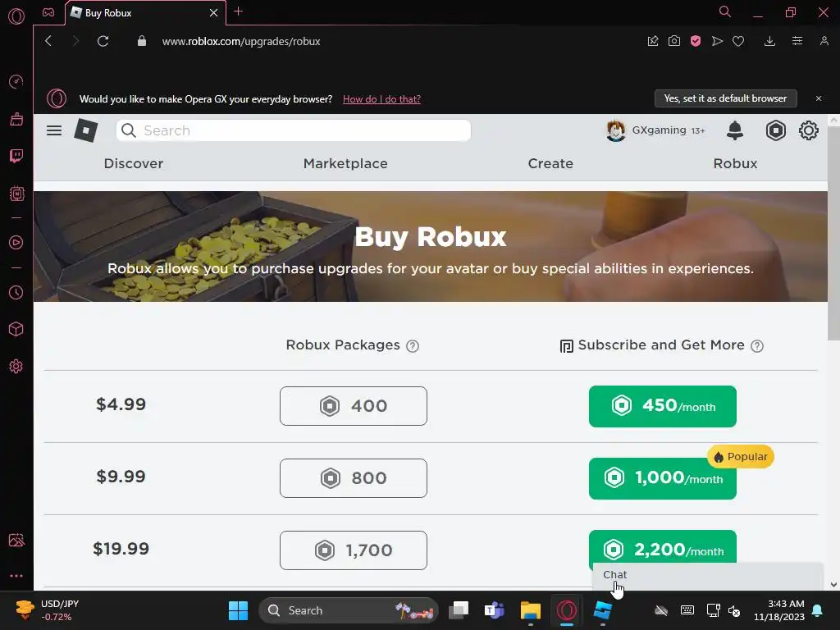Open downloads from browser toolbar

[x=769, y=41]
